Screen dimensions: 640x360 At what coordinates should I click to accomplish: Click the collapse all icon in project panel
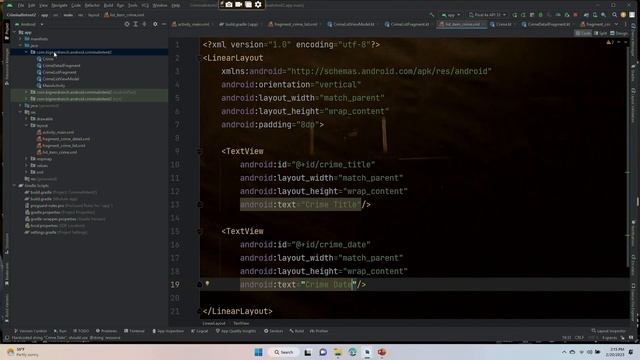pyautogui.click(x=144, y=24)
